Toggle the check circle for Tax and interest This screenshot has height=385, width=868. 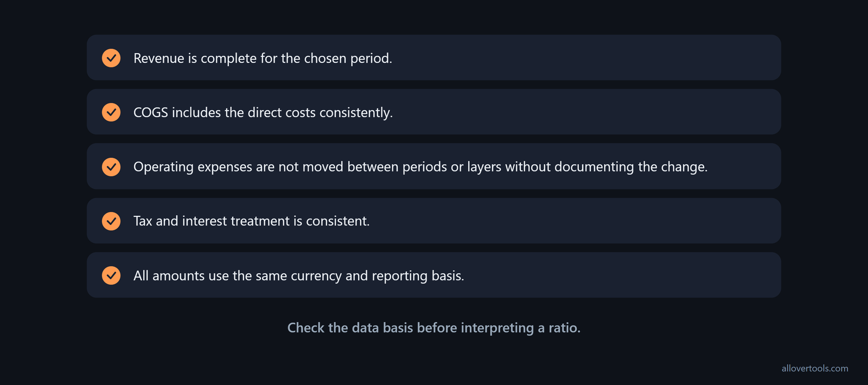point(111,221)
